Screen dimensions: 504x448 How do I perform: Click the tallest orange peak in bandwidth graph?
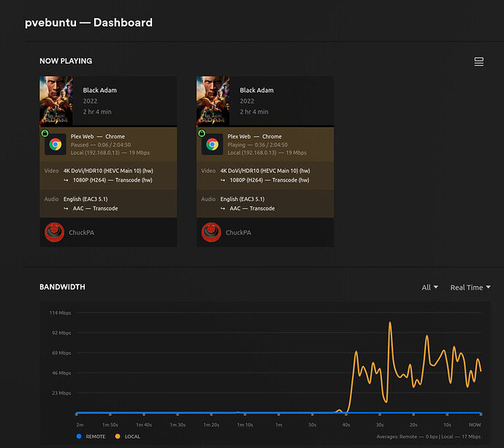click(390, 323)
